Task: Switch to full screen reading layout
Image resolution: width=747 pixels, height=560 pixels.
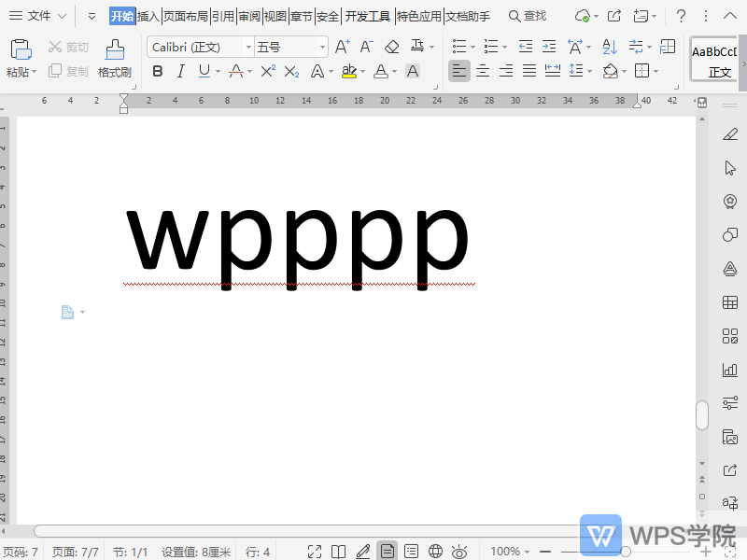Action: (337, 551)
